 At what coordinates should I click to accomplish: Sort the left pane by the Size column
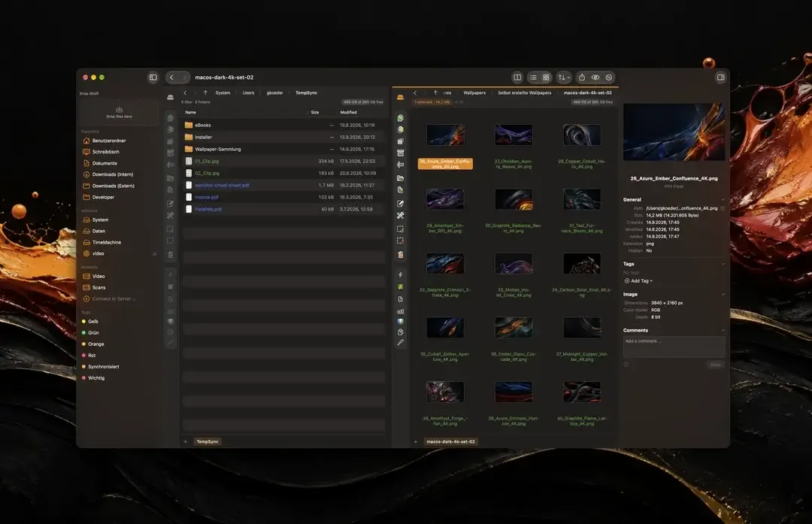point(315,112)
